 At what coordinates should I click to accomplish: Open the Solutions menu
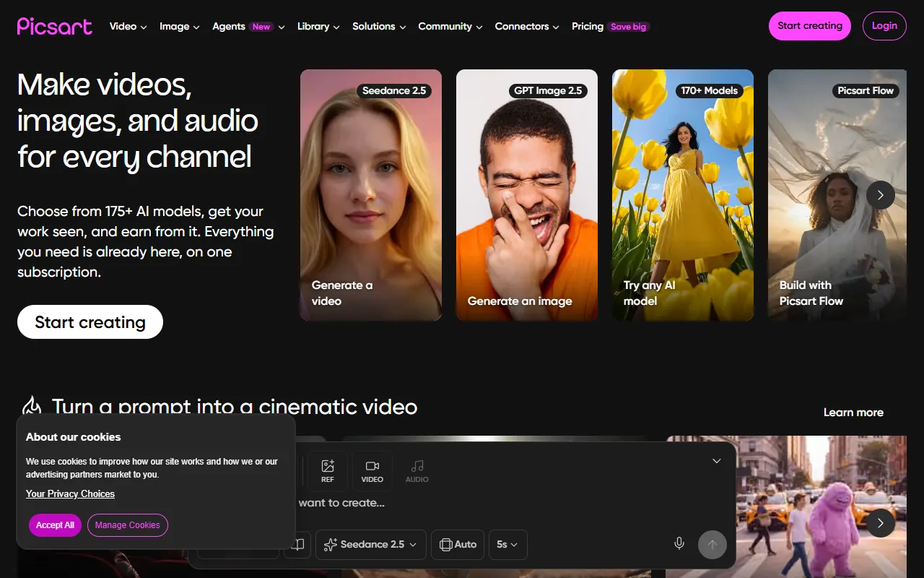coord(379,26)
